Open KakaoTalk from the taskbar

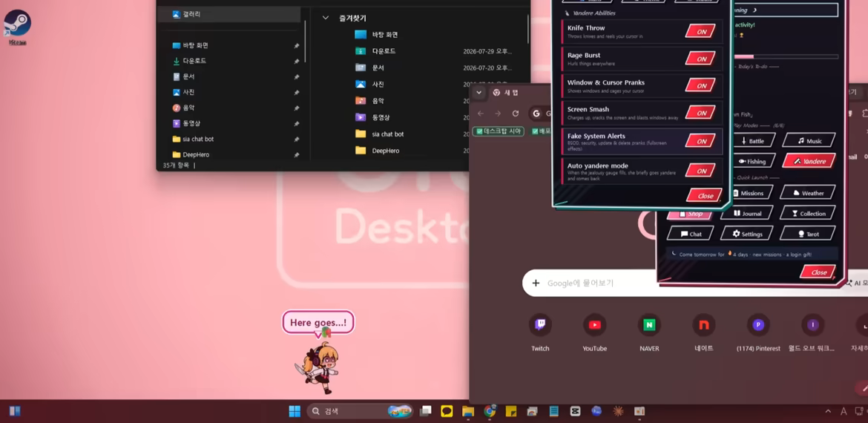point(447,411)
